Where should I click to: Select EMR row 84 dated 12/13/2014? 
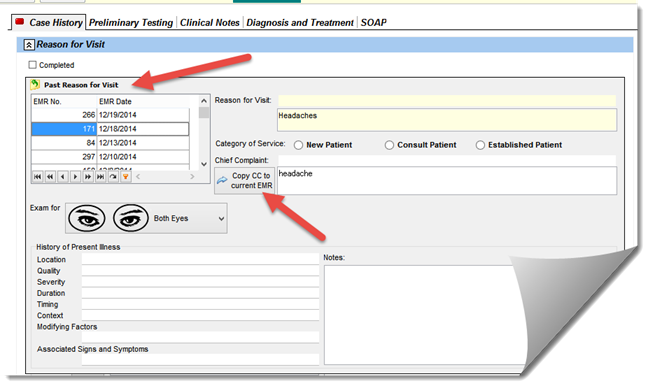tap(110, 143)
